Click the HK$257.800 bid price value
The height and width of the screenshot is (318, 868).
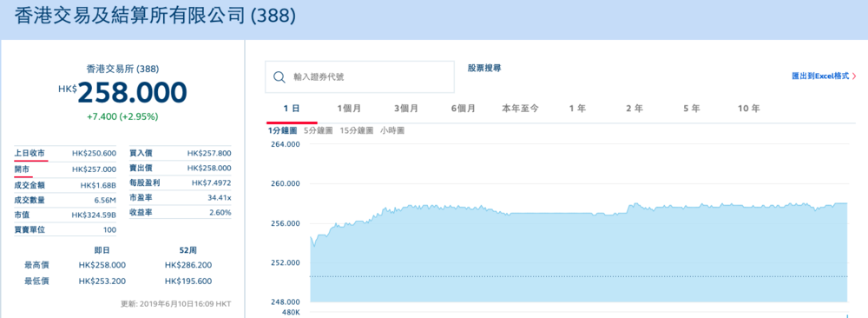tap(209, 154)
